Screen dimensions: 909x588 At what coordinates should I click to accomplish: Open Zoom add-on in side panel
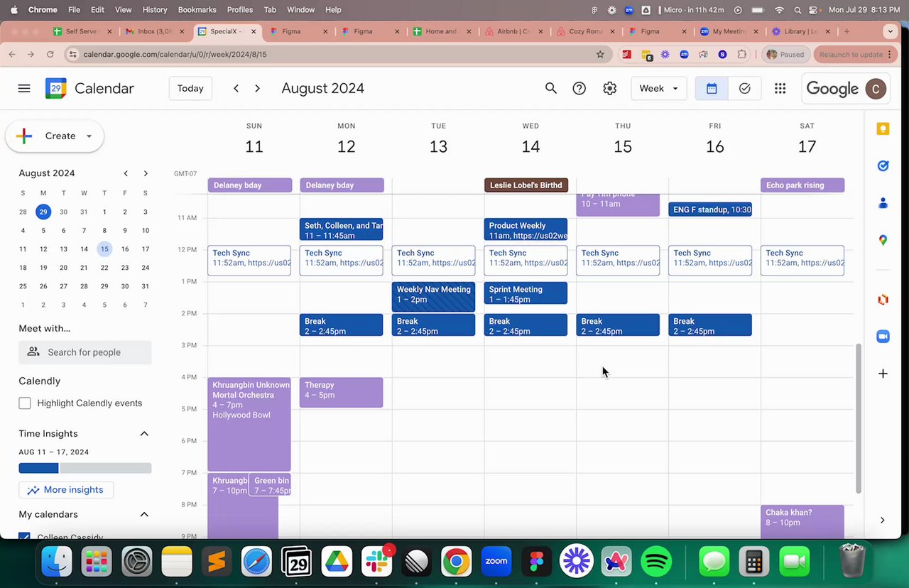click(x=883, y=337)
